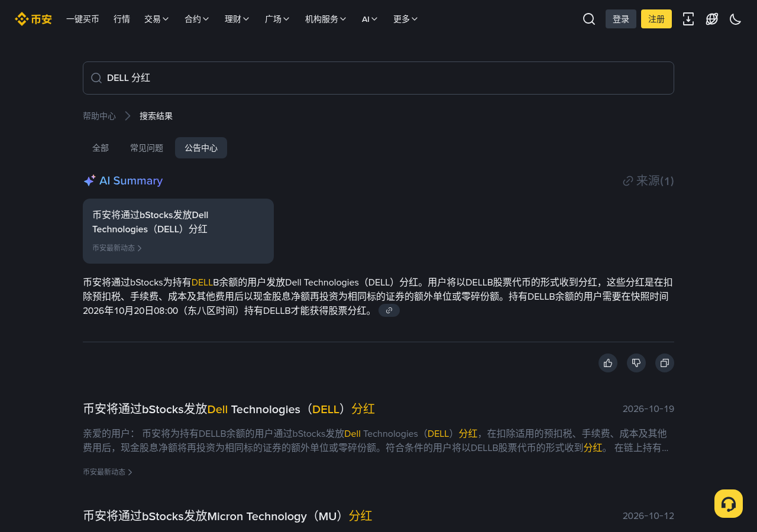
Task: Open the search magnifier in the header
Action: pyautogui.click(x=589, y=19)
